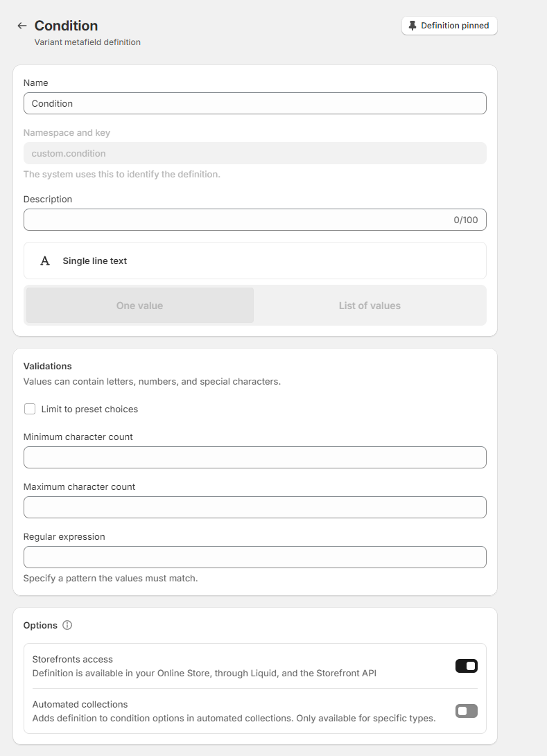Click the Condition page title
The width and height of the screenshot is (547, 756).
pos(66,26)
